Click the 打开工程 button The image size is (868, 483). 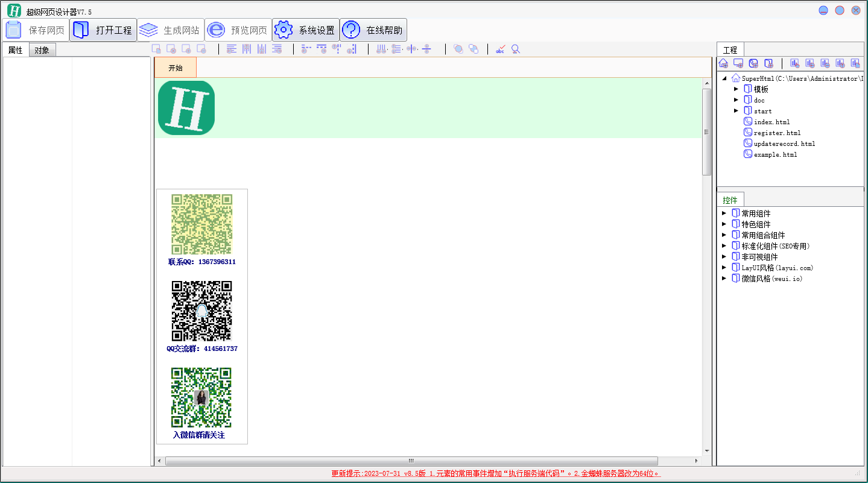(x=103, y=30)
